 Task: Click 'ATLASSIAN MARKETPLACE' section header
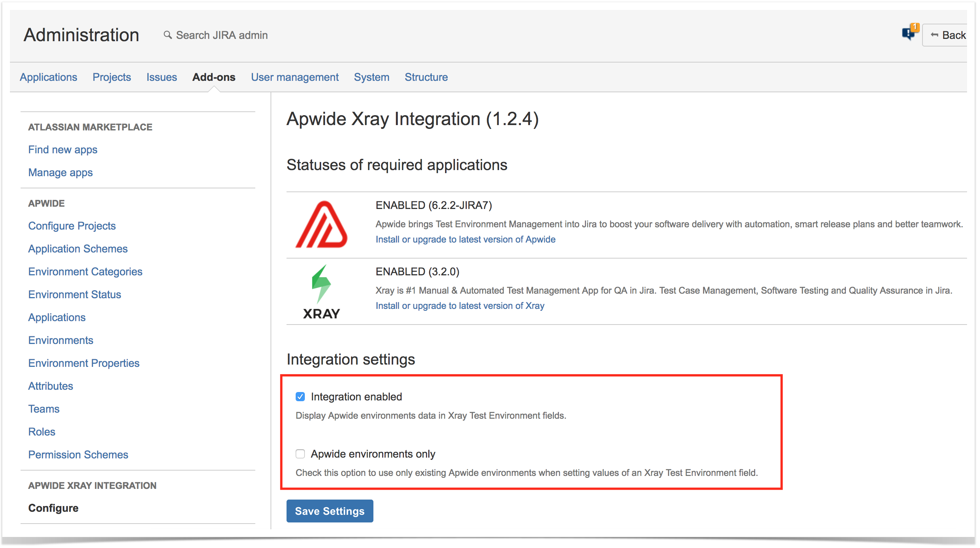(x=90, y=127)
